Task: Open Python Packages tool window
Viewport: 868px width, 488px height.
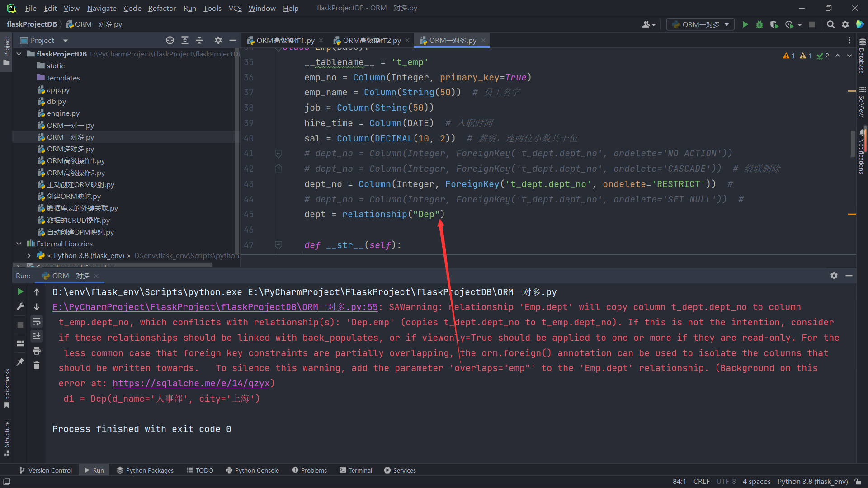Action: click(145, 470)
